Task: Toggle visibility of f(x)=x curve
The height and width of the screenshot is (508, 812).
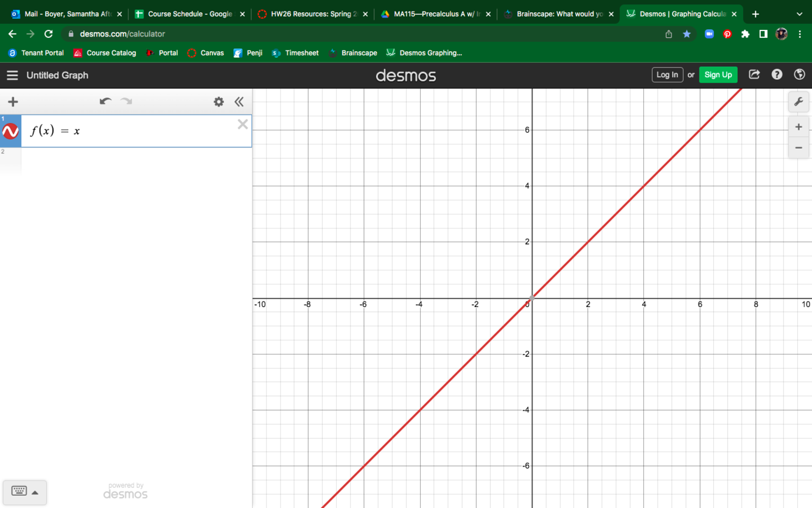Action: coord(10,131)
